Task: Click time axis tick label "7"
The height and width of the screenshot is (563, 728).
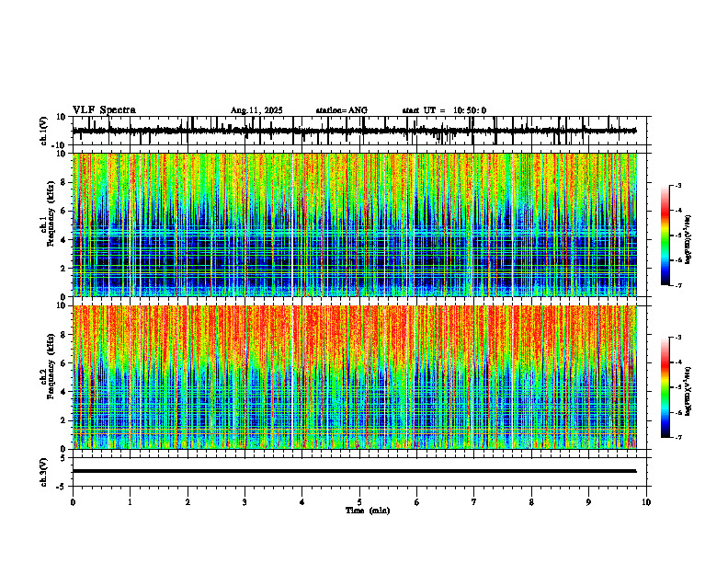Action: pyautogui.click(x=474, y=502)
